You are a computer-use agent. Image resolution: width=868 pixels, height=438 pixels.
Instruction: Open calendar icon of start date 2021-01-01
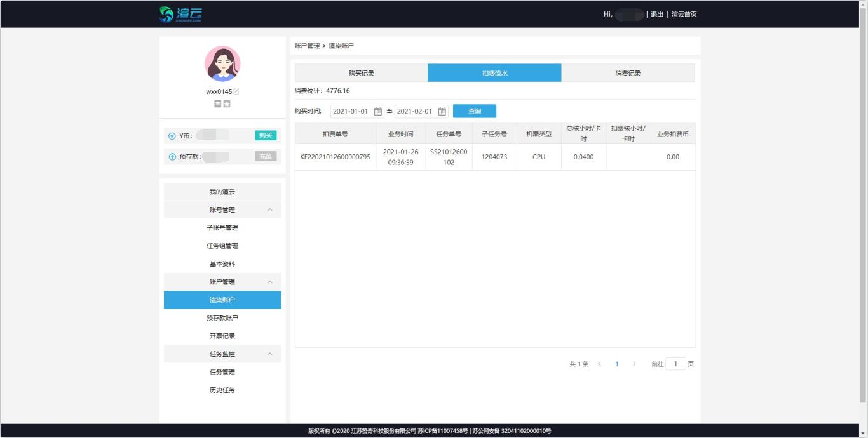coord(378,112)
